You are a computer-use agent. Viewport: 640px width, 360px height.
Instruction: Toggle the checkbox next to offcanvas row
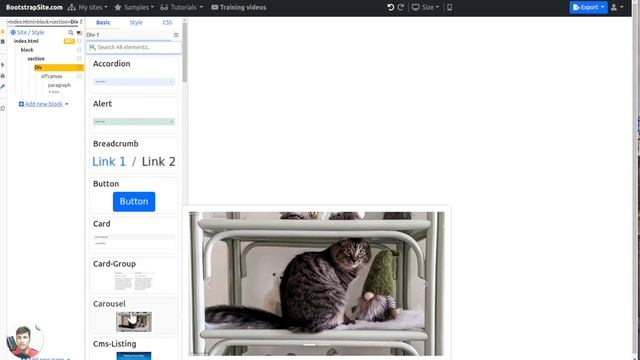coord(79,76)
